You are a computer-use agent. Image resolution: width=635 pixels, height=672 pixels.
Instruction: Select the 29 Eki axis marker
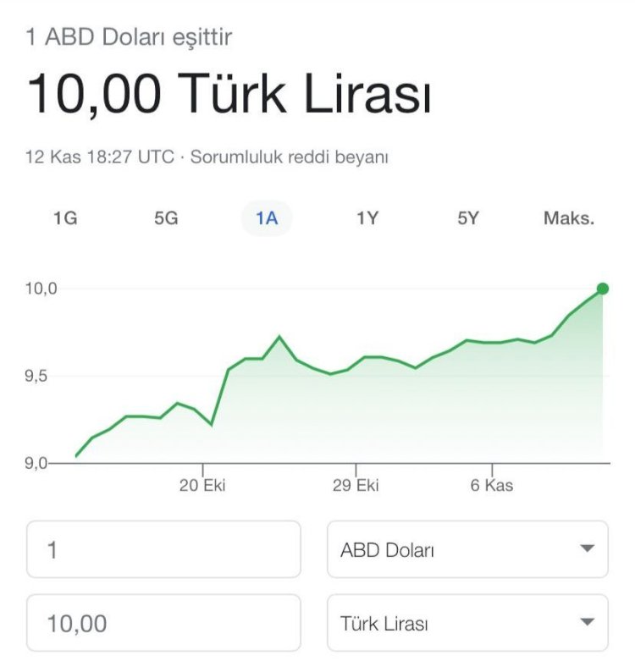[356, 486]
